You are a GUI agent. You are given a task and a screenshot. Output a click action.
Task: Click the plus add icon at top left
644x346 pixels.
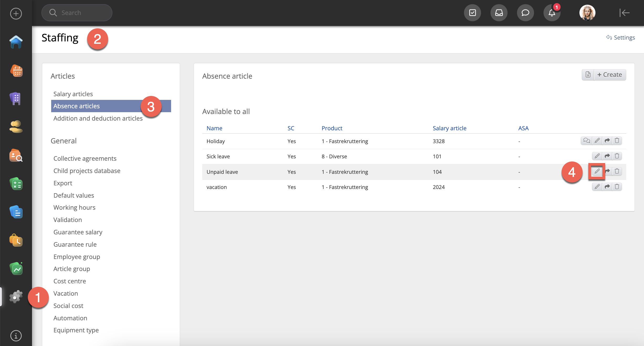pyautogui.click(x=16, y=14)
